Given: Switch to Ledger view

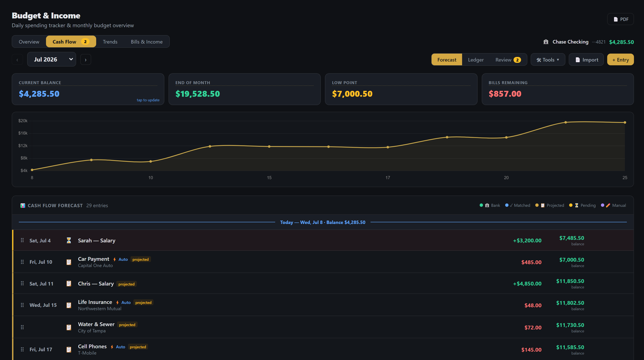Looking at the screenshot, I should click(x=475, y=60).
